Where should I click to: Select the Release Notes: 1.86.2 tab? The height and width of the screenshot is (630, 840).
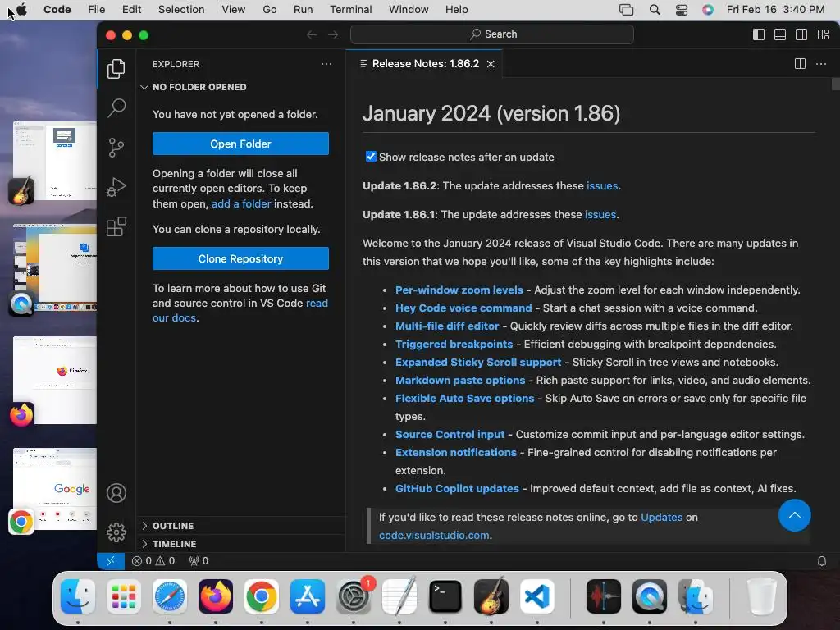(424, 64)
